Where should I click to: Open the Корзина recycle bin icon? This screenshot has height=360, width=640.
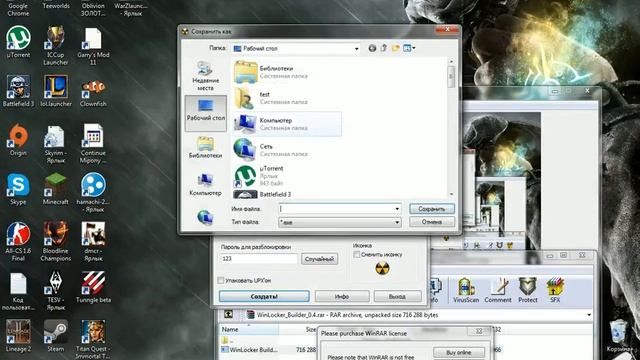point(619,336)
